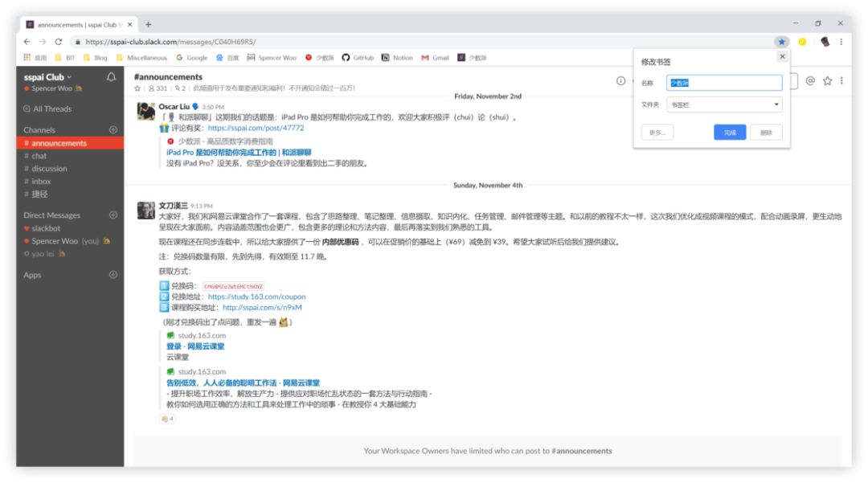This screenshot has width=868, height=483.
Task: Close the edit bookmark popup
Action: [x=782, y=56]
